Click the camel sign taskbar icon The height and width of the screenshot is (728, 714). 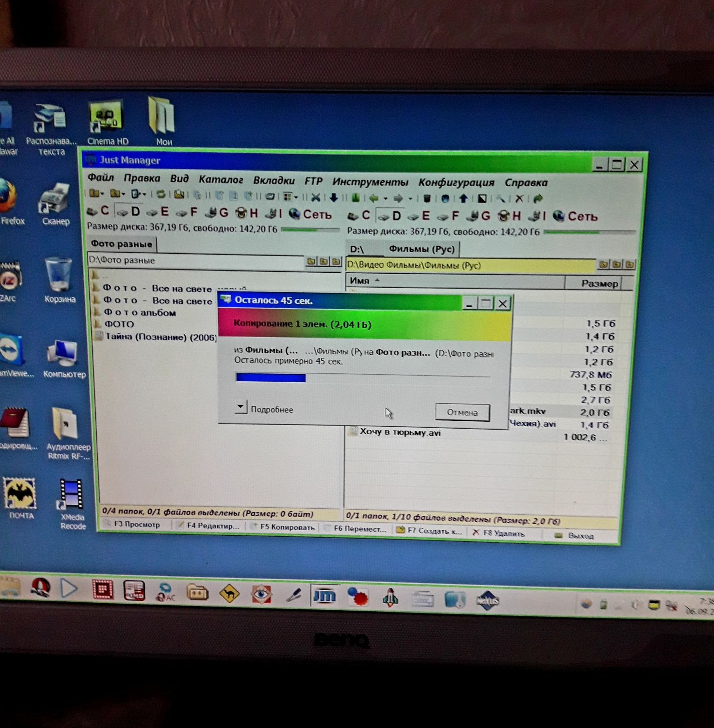click(229, 593)
